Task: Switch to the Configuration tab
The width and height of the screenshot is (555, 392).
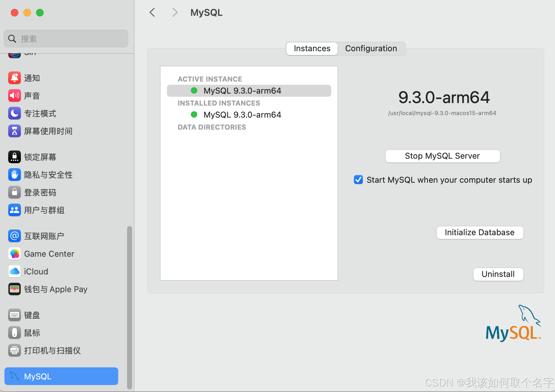Action: 371,48
